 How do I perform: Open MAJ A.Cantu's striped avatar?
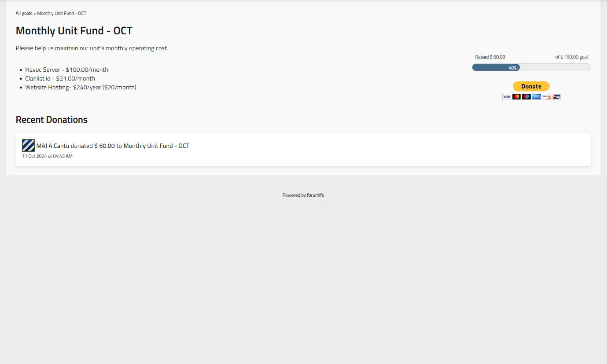point(28,146)
